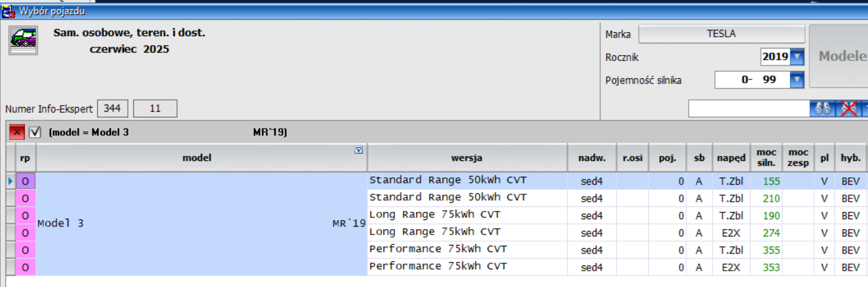Select Performance 75kWh CVT with 353 power
This screenshot has height=287, width=868.
click(467, 267)
